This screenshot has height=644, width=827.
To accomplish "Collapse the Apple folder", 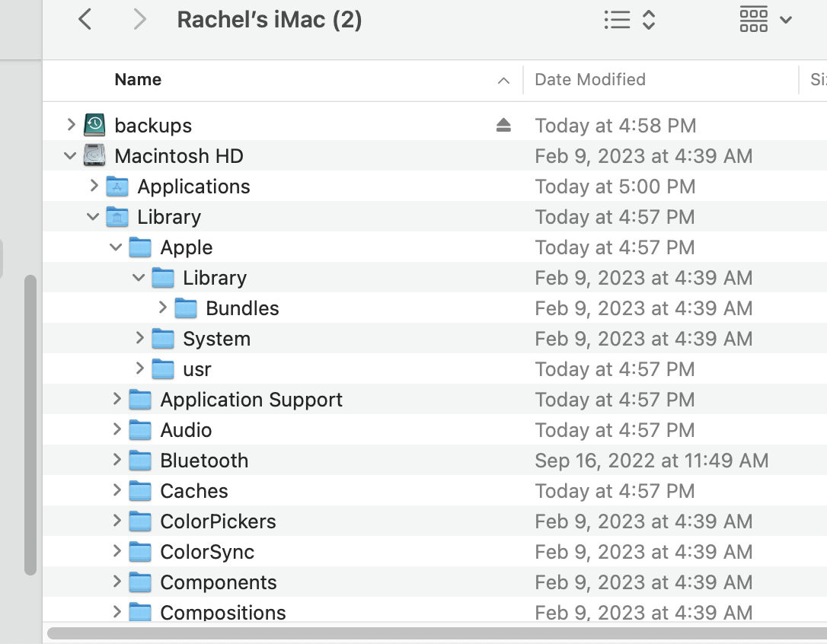I will click(116, 247).
